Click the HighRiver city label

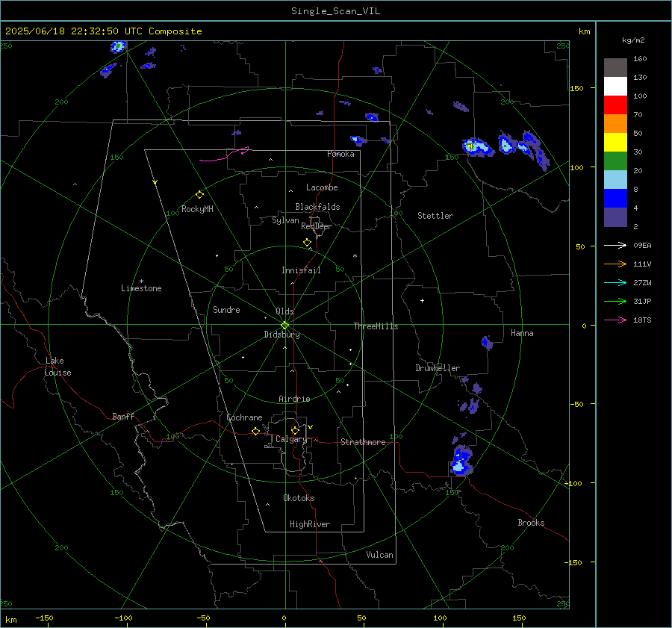[310, 524]
